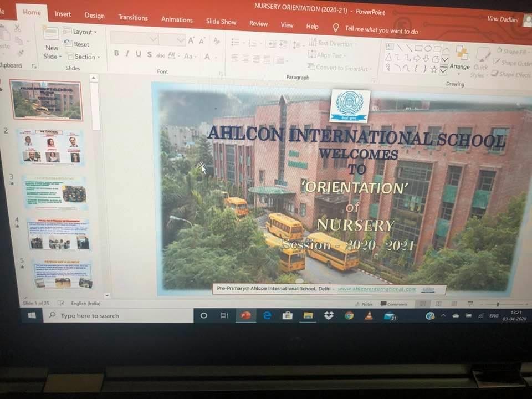532x399 pixels.
Task: Open the Add or Remove Columns icon
Action: tap(282, 60)
